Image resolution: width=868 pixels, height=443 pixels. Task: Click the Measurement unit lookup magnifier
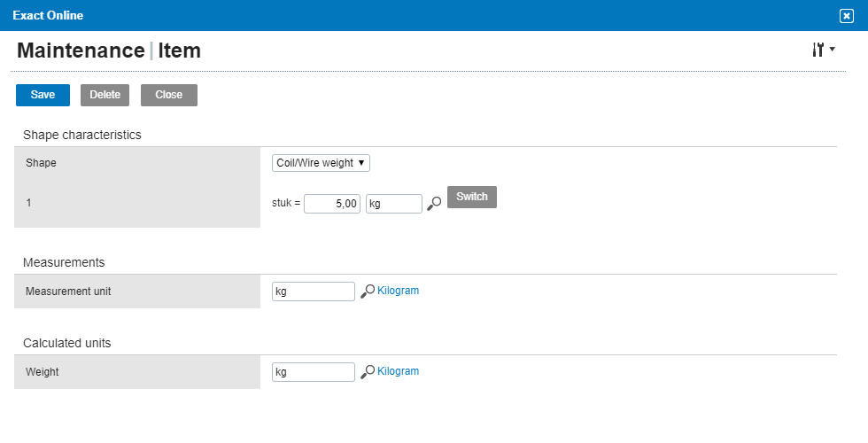(x=368, y=291)
